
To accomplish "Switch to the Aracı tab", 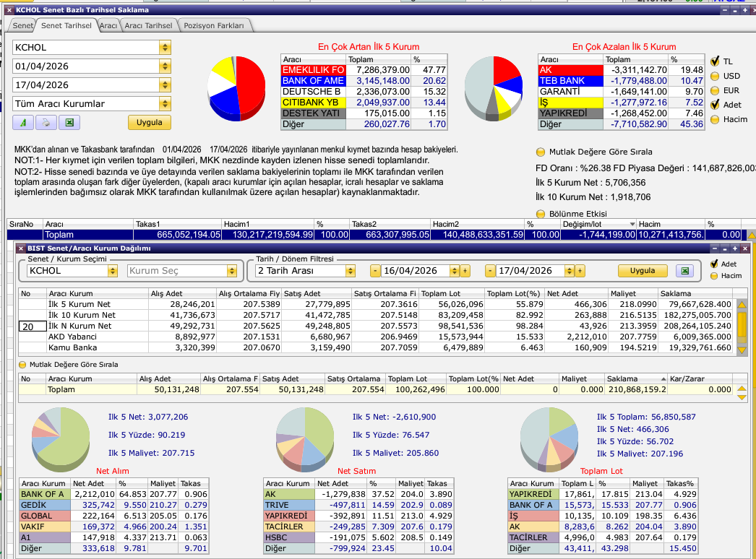I will [x=108, y=25].
